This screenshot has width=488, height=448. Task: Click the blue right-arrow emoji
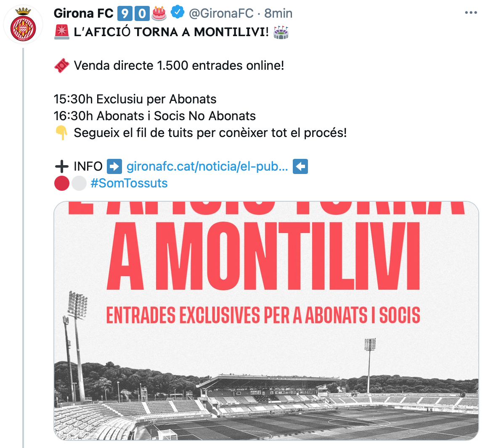pos(114,166)
